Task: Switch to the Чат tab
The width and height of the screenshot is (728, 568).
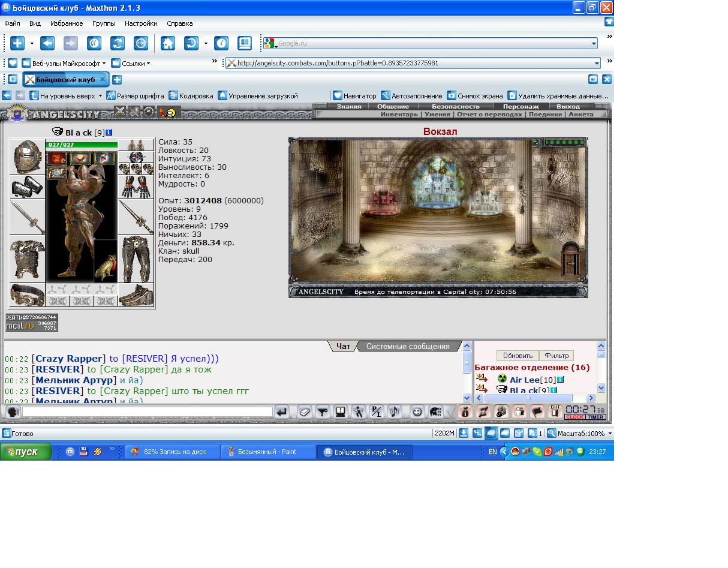Action: tap(343, 346)
